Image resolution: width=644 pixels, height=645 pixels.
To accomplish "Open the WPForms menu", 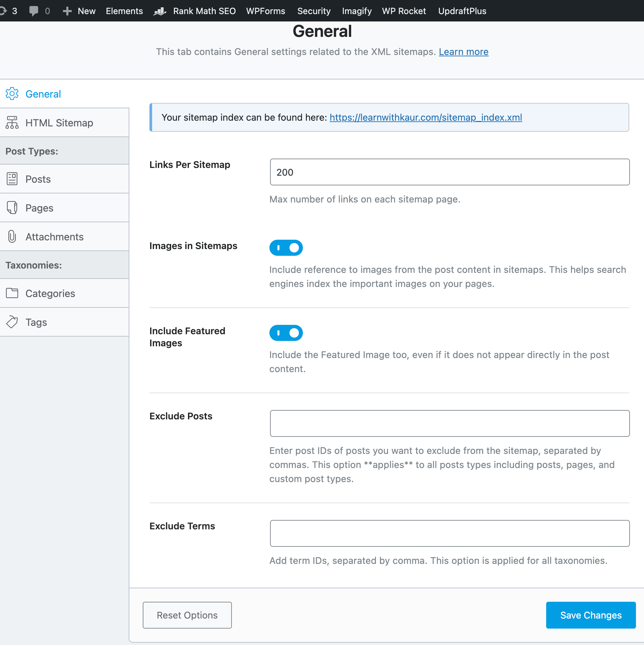I will click(265, 11).
